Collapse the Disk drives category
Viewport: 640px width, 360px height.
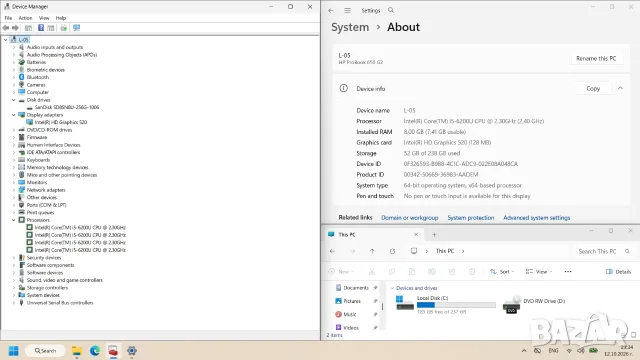[x=13, y=100]
